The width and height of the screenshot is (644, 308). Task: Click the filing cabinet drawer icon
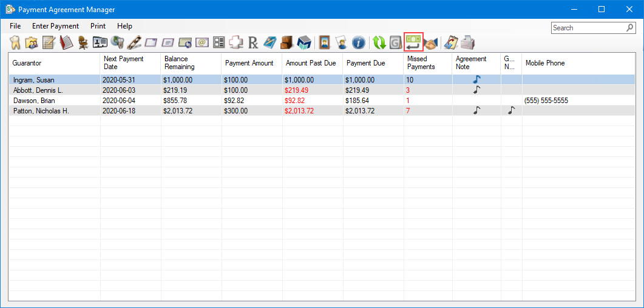click(287, 42)
